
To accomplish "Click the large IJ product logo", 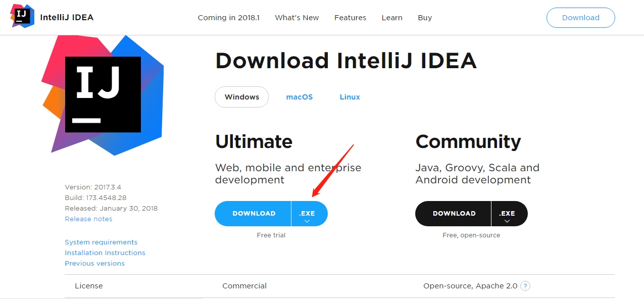I will tap(103, 94).
